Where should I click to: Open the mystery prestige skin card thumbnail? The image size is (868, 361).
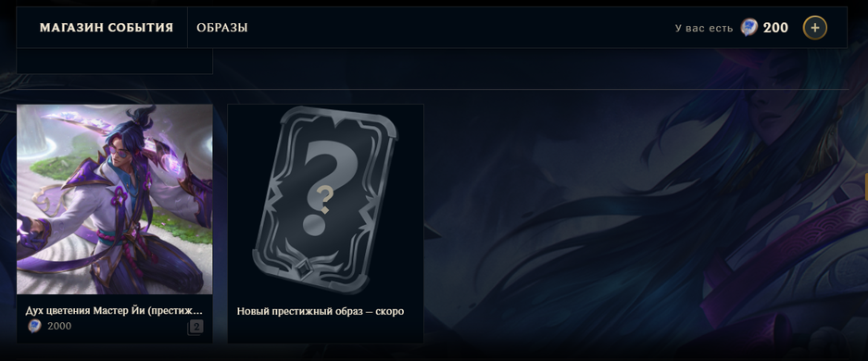click(325, 200)
